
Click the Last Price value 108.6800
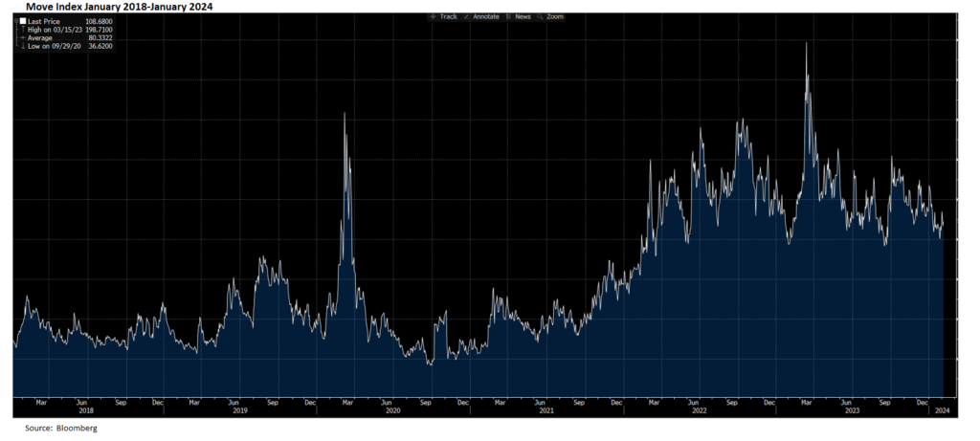click(99, 21)
